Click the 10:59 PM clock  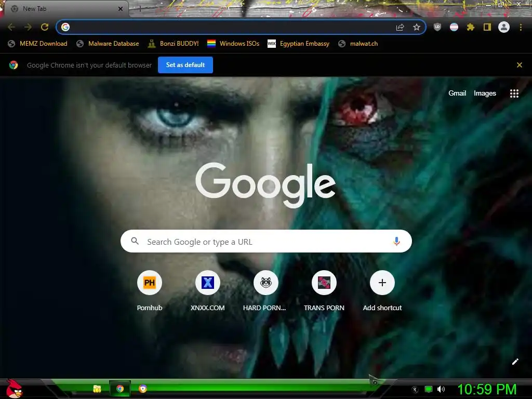[x=487, y=389]
